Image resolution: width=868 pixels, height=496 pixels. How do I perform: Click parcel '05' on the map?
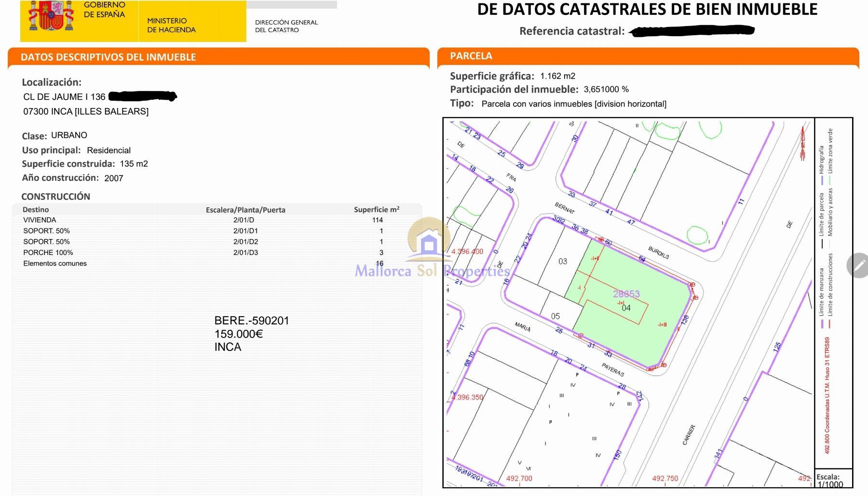coord(556,316)
